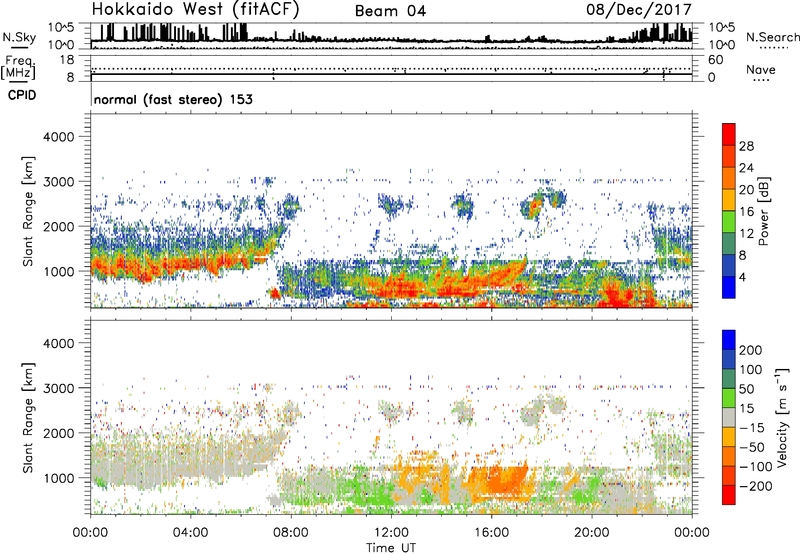Click the 'N.Search' legend label
This screenshot has height=554, width=800.
pyautogui.click(x=772, y=37)
